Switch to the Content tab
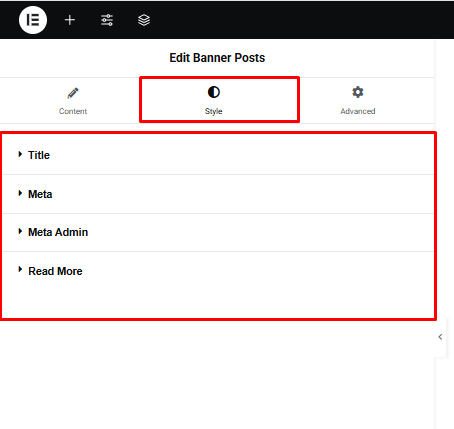 (x=73, y=100)
